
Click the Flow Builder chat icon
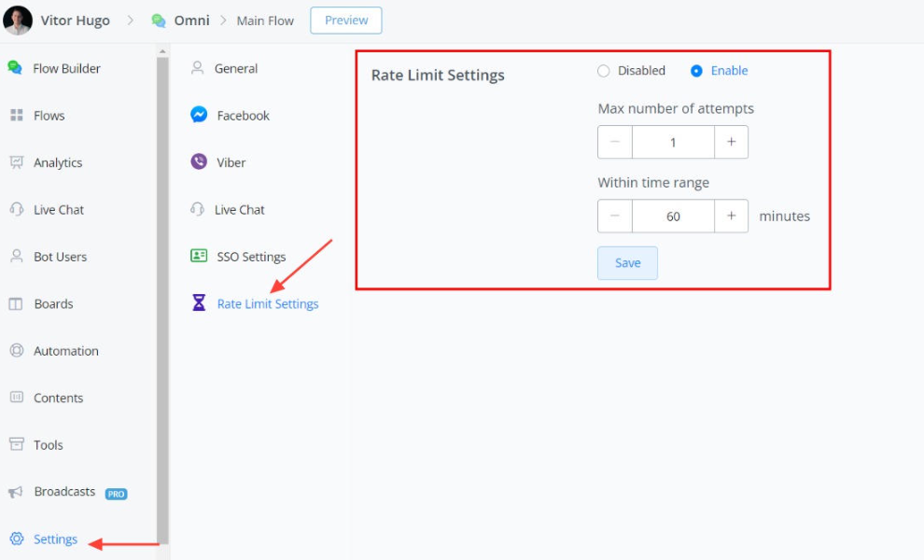[15, 68]
